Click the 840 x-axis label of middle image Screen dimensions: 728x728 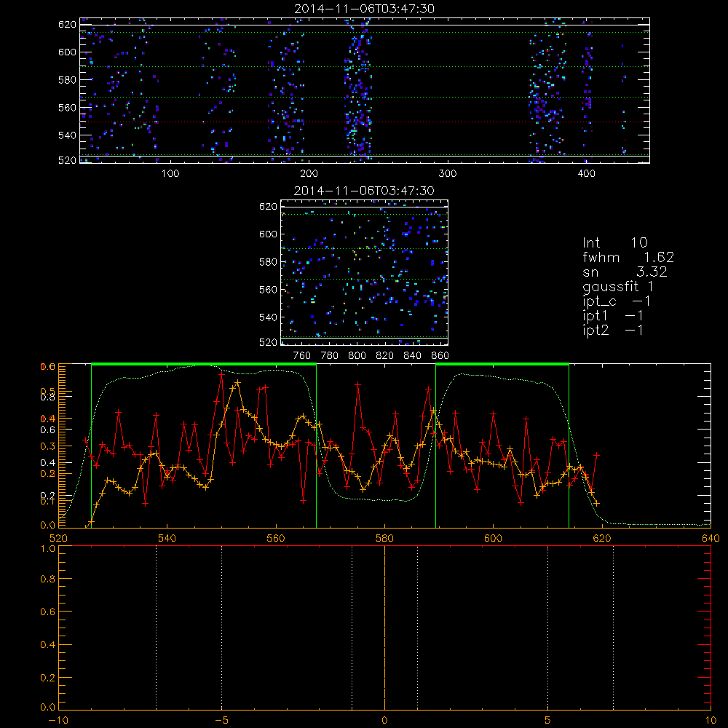(412, 356)
